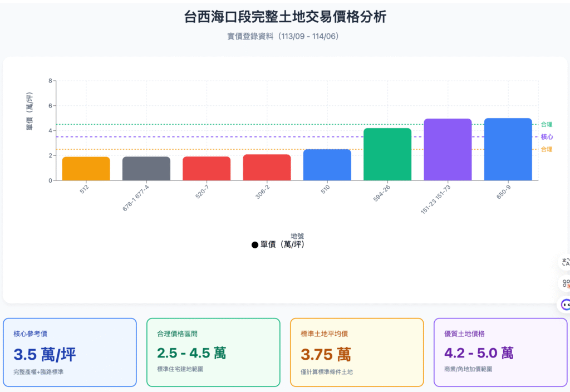Click the 合理價格區間 card

(x=213, y=352)
